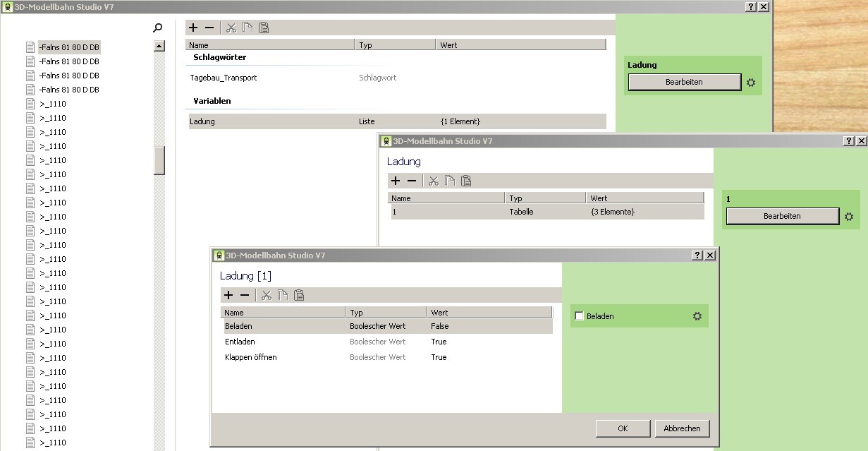Image resolution: width=868 pixels, height=451 pixels.
Task: Click the Boolescher Wert type of Entladen
Action: [x=378, y=342]
